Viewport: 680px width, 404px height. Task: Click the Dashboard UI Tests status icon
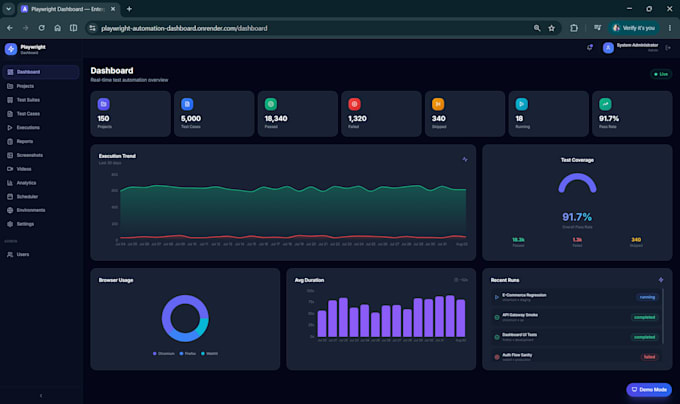tap(497, 337)
